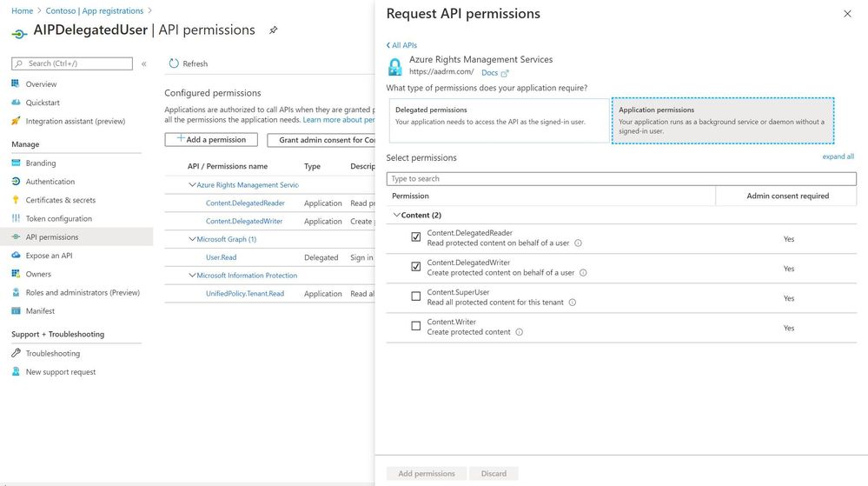Go back via All APIs link
The height and width of the screenshot is (486, 868).
tap(401, 45)
